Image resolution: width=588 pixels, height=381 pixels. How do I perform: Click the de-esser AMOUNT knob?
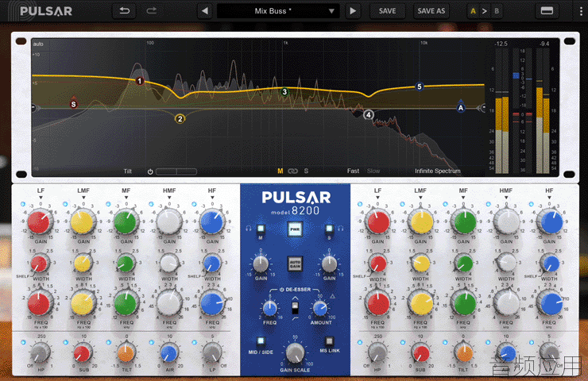(320, 308)
